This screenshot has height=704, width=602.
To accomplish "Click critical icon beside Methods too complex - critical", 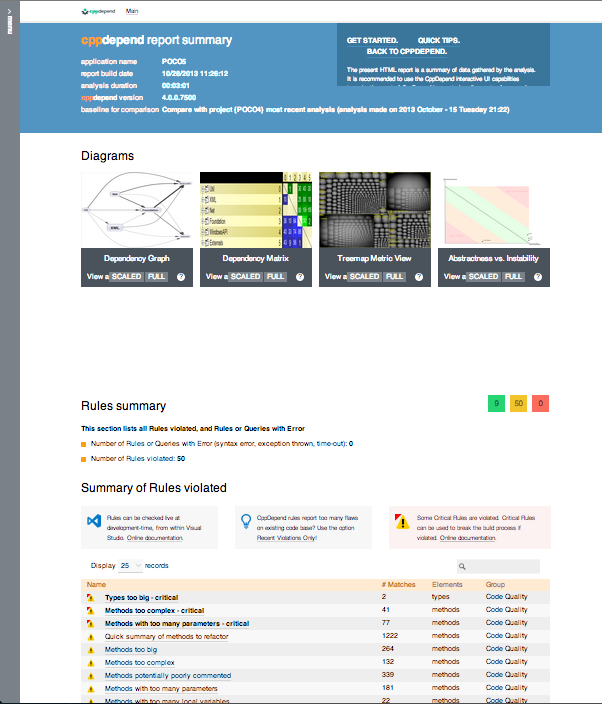I will (x=91, y=611).
